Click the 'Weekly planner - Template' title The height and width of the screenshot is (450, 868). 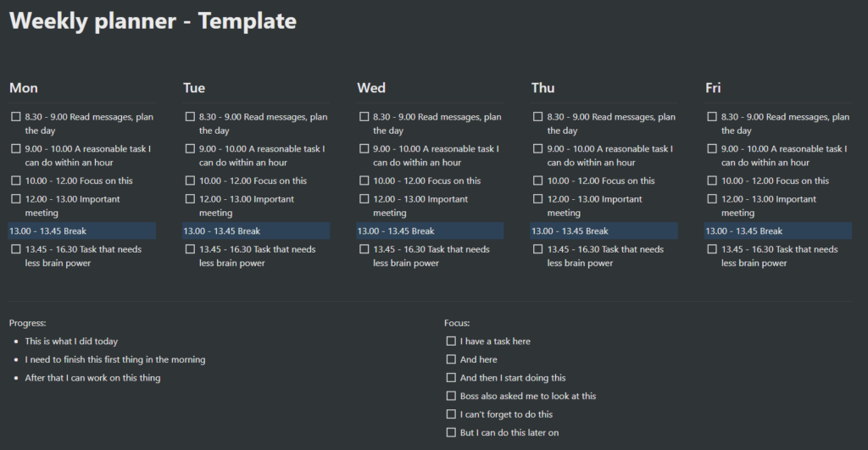[x=153, y=21]
